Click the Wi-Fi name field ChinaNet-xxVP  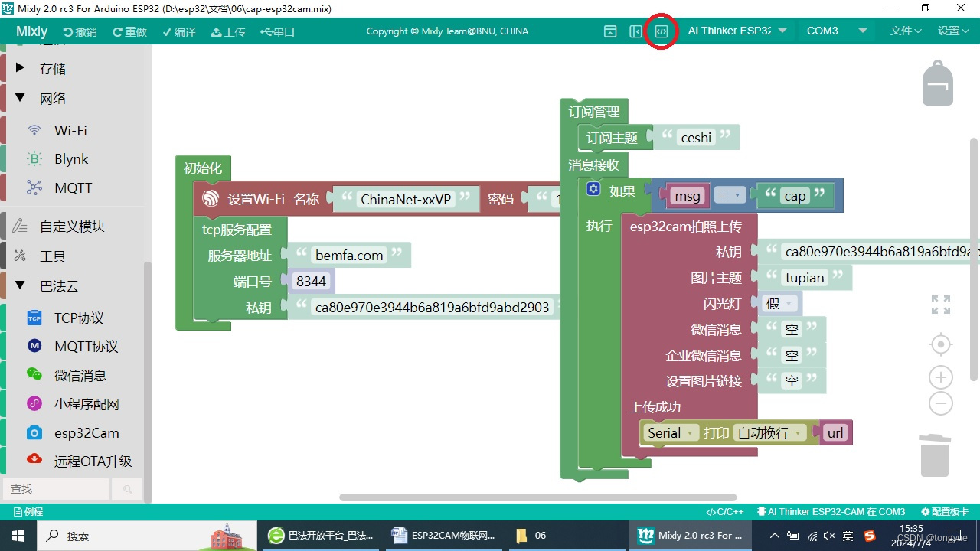tap(407, 199)
